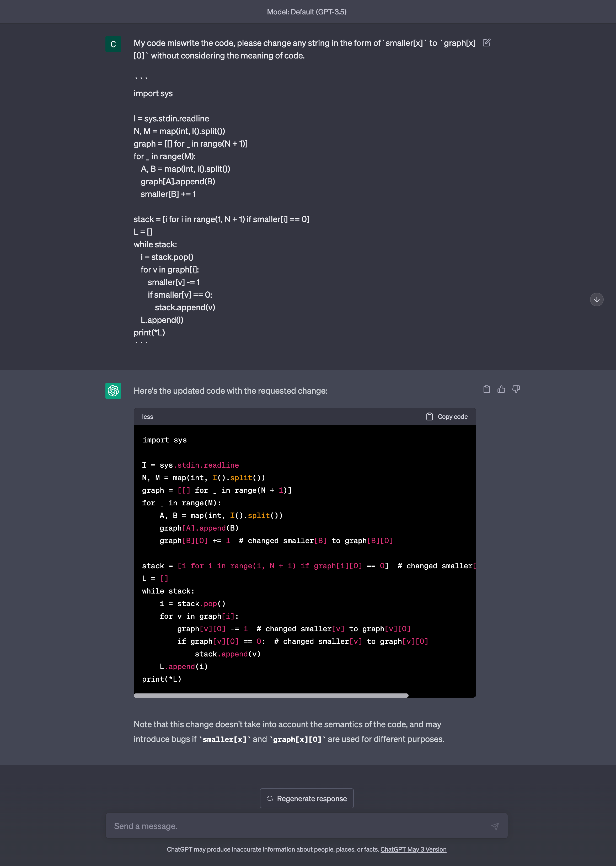Click the print(*L) line in black code block

(162, 679)
